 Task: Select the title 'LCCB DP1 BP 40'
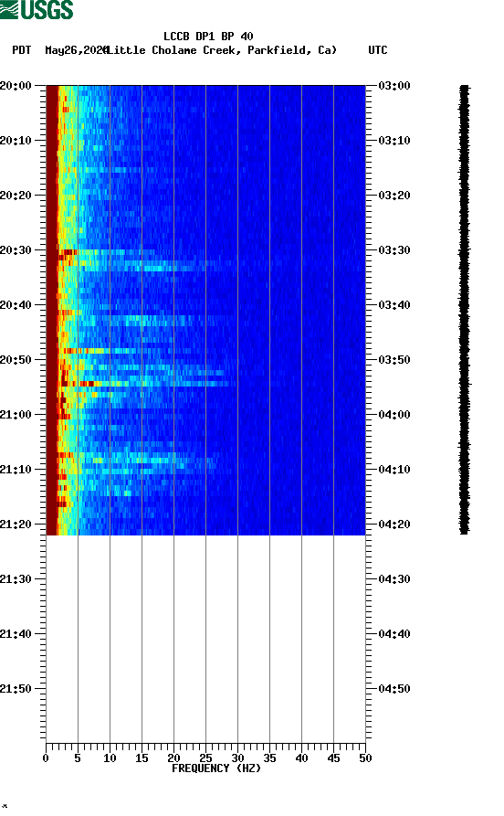click(x=208, y=37)
